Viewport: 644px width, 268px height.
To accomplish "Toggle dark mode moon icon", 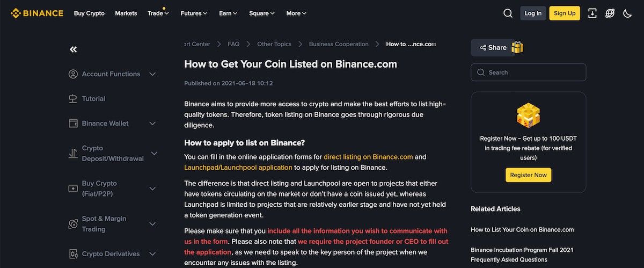I will 627,13.
